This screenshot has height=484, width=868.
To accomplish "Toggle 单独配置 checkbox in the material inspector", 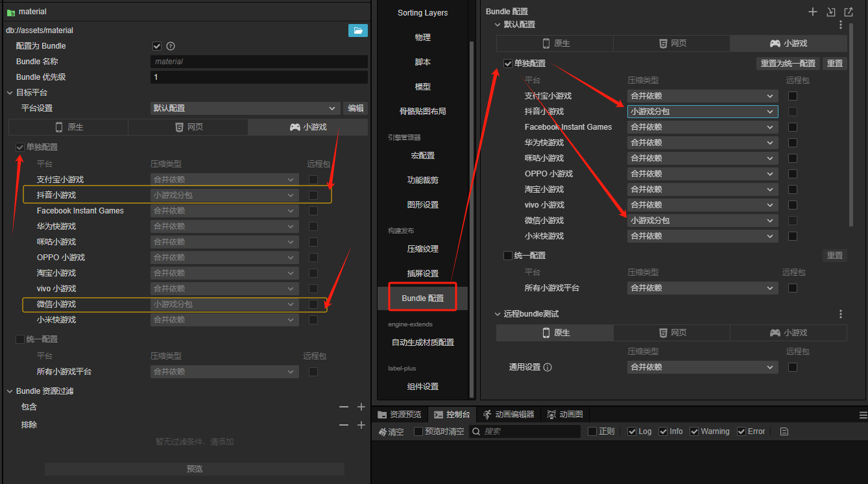I will click(x=20, y=147).
